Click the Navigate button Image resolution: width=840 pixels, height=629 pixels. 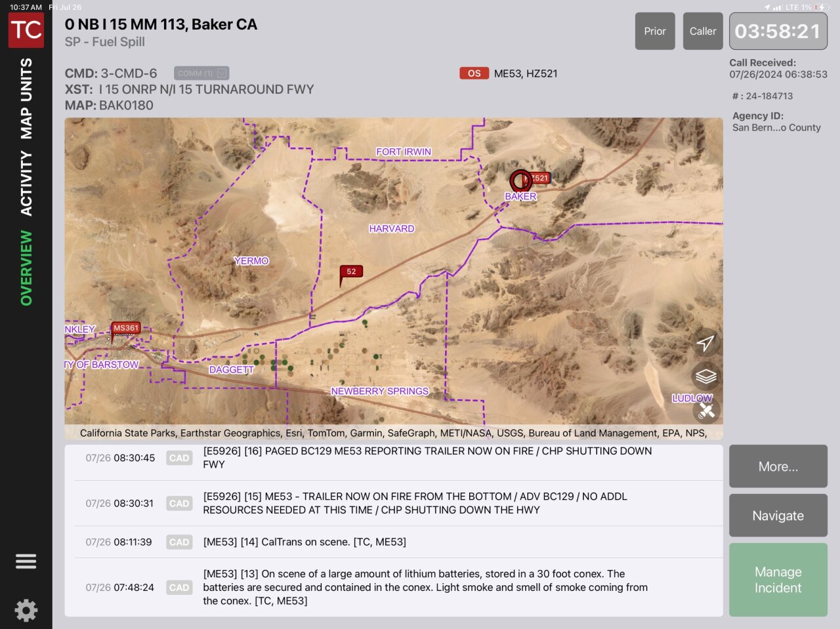tap(778, 516)
